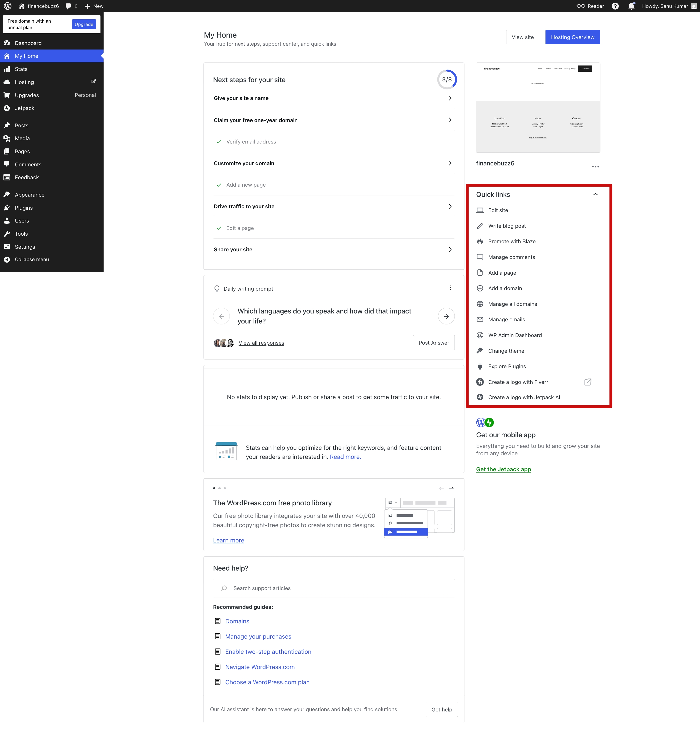The image size is (700, 735).
Task: Click the Comments sidebar icon
Action: (x=7, y=164)
